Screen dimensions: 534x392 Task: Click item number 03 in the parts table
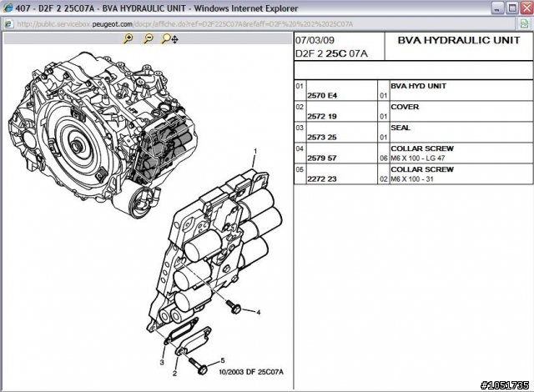300,128
